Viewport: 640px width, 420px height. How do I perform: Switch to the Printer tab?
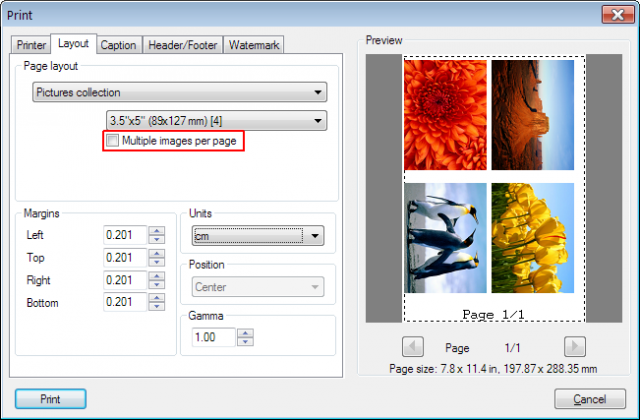pyautogui.click(x=31, y=45)
